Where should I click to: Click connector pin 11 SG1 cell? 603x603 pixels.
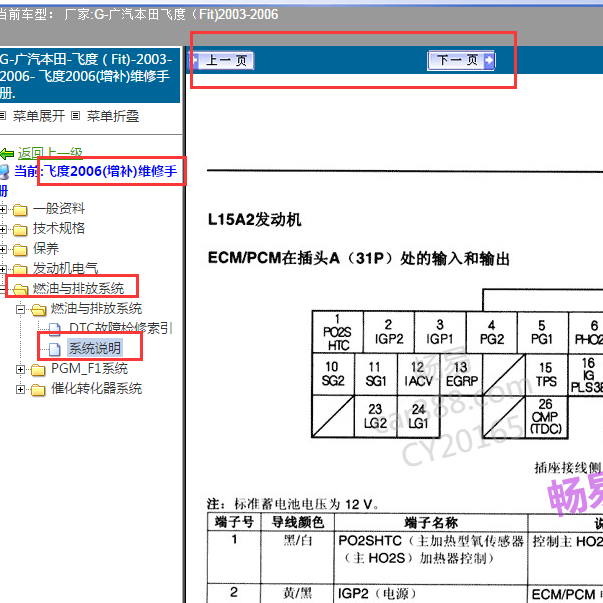(x=376, y=374)
